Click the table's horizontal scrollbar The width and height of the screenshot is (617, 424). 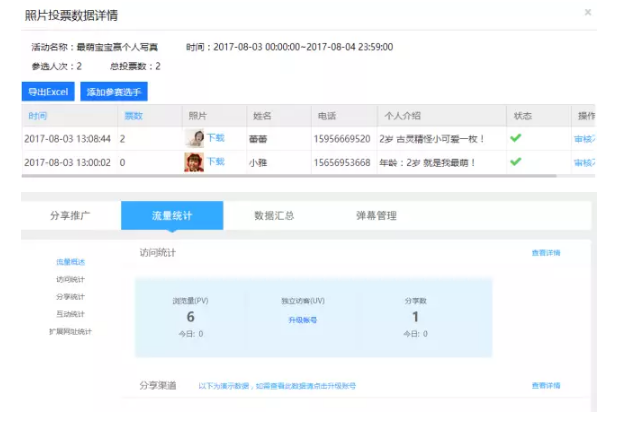click(x=289, y=176)
